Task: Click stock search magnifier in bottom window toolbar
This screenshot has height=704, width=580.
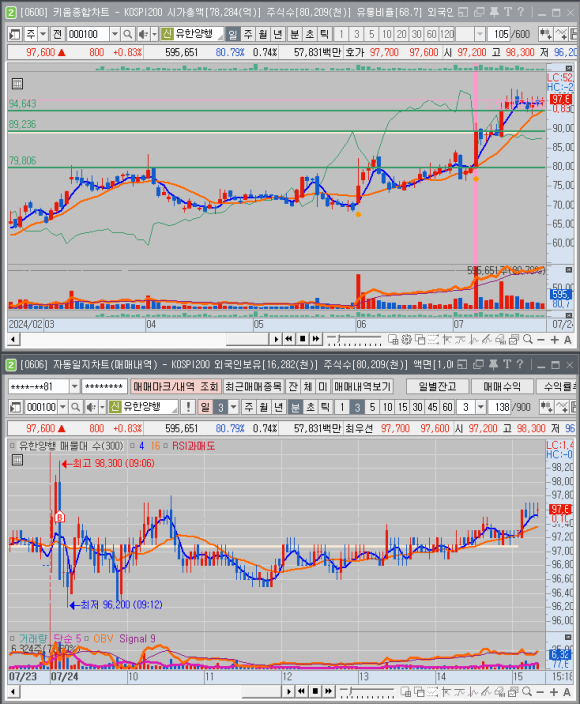Action: (75, 407)
